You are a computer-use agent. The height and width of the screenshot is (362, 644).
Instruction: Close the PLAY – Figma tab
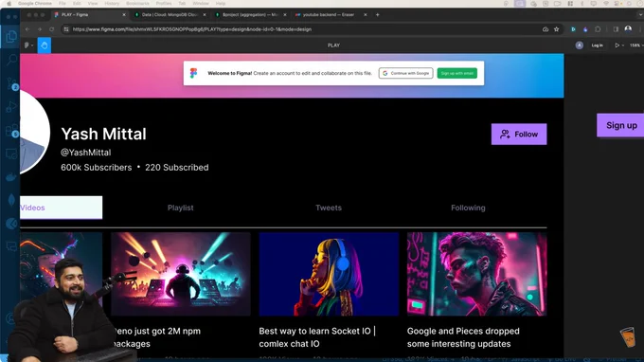124,14
